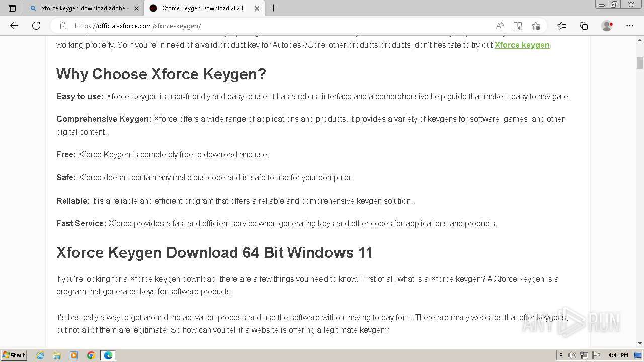Screen dimensions: 644x362
Task: View site information lock icon
Action: (x=63, y=26)
